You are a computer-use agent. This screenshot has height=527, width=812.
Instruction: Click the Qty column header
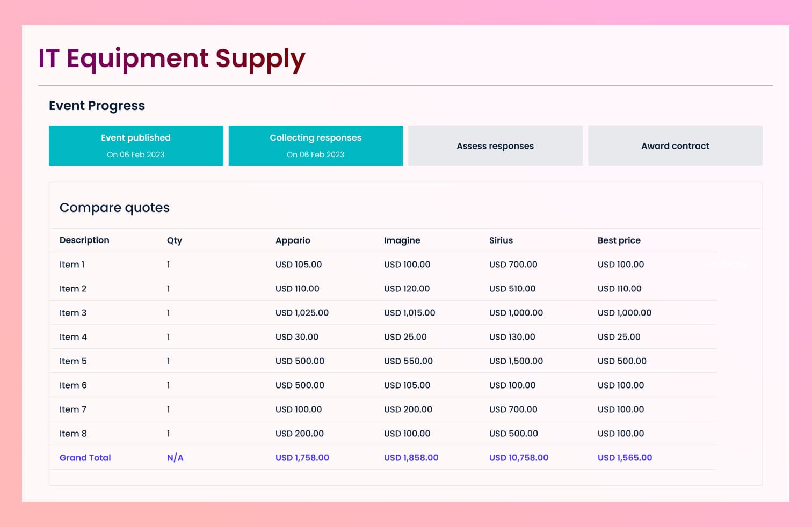pyautogui.click(x=175, y=240)
